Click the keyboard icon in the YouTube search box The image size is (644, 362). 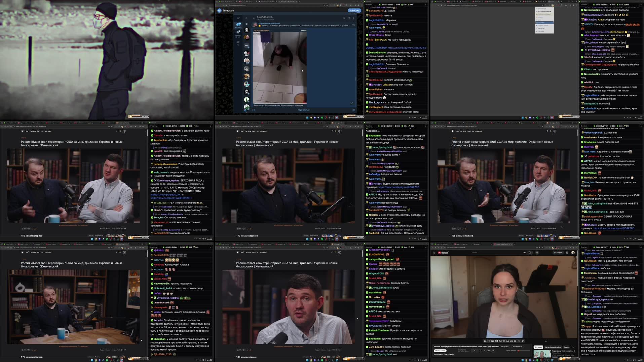pyautogui.click(x=524, y=253)
